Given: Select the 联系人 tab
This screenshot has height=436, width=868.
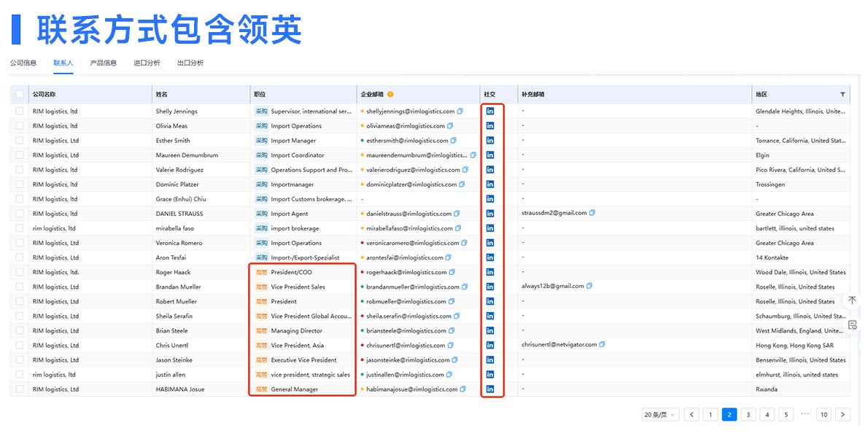Looking at the screenshot, I should [63, 63].
